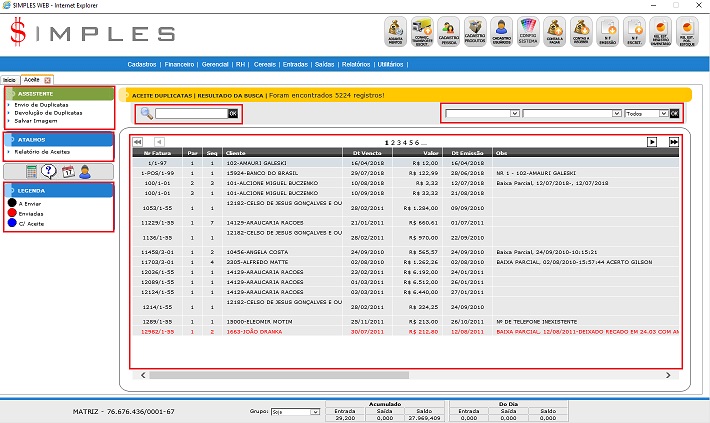Screen dimensions: 710x423
Task: Go to the last page of results
Action: pyautogui.click(x=674, y=142)
